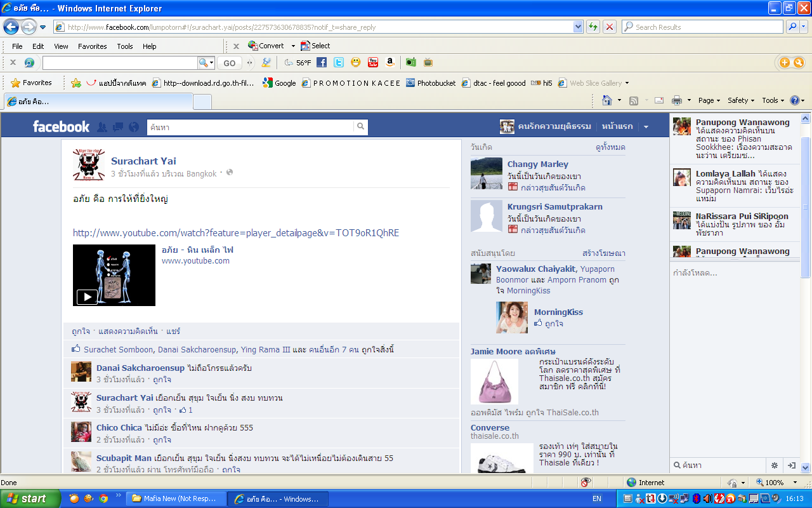Select the อภัย คือ... browser tab

[x=98, y=102]
